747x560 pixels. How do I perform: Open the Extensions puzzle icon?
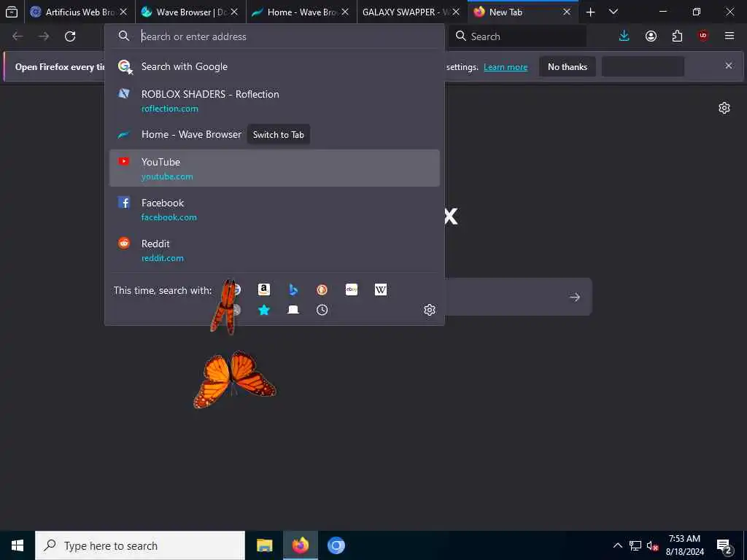(x=677, y=36)
